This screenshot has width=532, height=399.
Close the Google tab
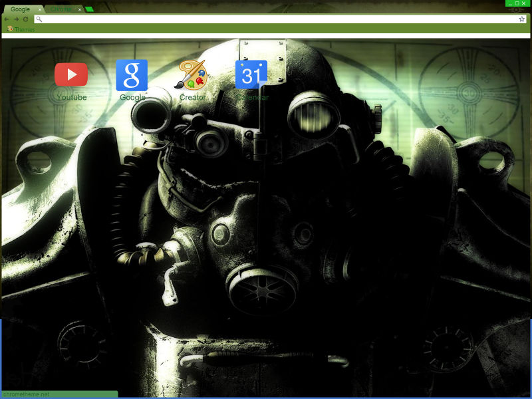pos(40,9)
